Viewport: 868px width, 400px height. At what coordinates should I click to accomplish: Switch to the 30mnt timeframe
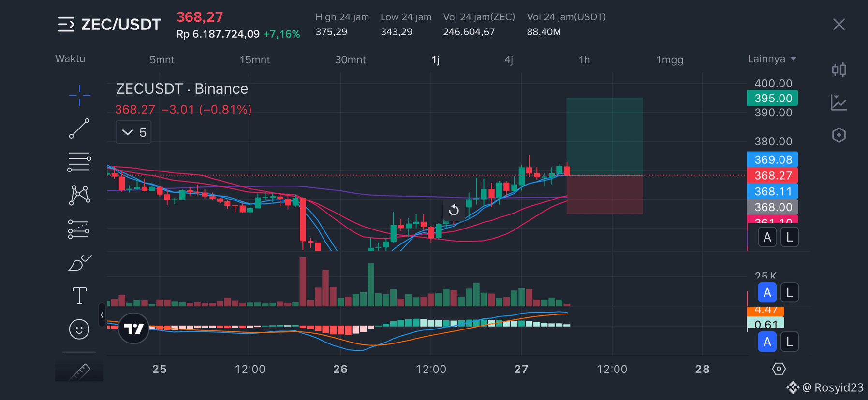coord(351,60)
